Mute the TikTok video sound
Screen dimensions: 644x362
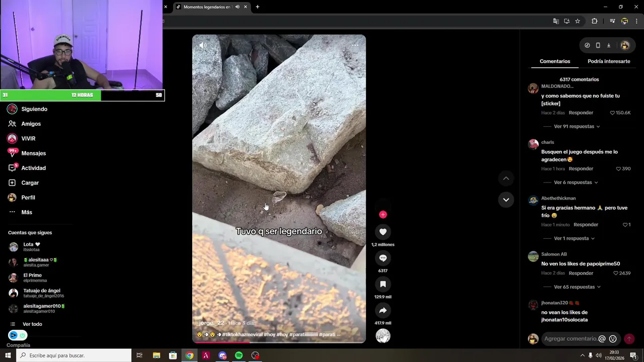pyautogui.click(x=203, y=45)
